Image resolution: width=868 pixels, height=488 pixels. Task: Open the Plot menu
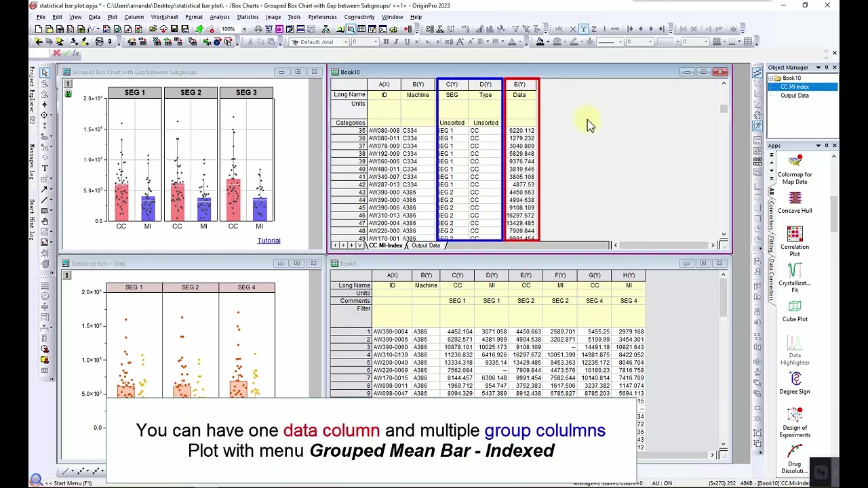tap(112, 17)
